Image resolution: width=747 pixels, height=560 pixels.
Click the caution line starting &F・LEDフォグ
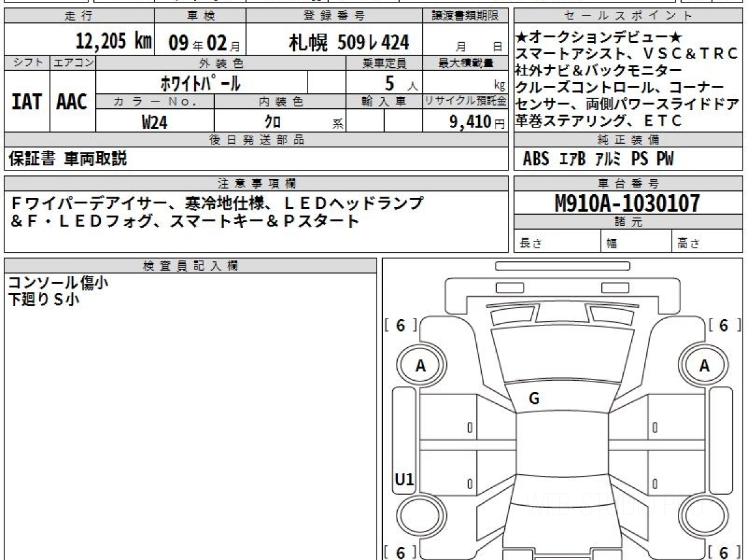tap(185, 221)
